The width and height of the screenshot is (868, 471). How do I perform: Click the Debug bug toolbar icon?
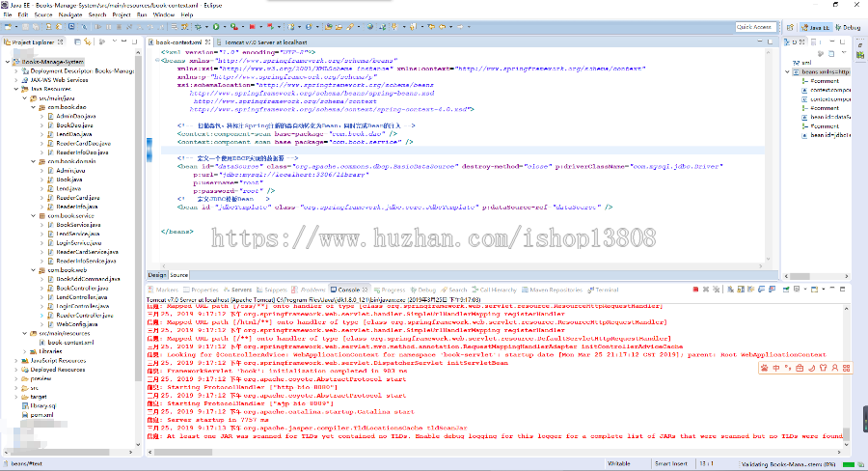point(198,27)
